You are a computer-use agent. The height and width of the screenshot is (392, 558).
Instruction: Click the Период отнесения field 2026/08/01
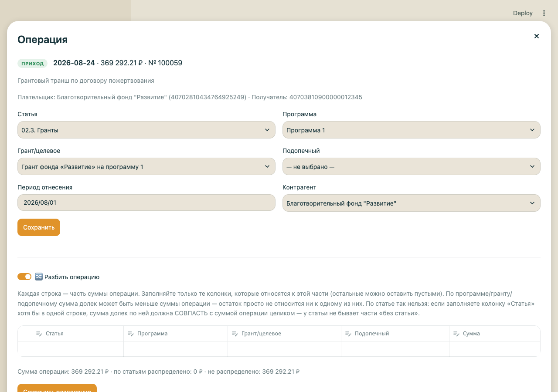point(146,203)
